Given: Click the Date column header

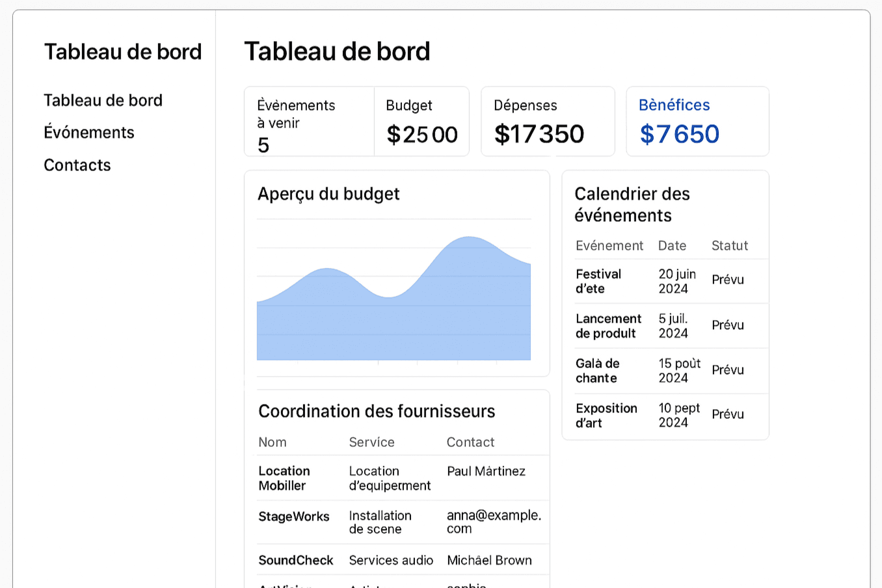Looking at the screenshot, I should pyautogui.click(x=672, y=245).
